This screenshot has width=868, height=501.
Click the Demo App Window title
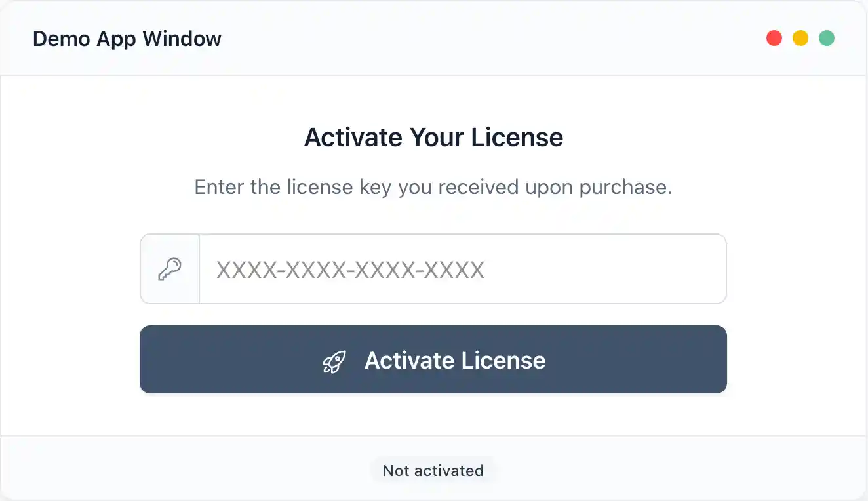tap(127, 38)
